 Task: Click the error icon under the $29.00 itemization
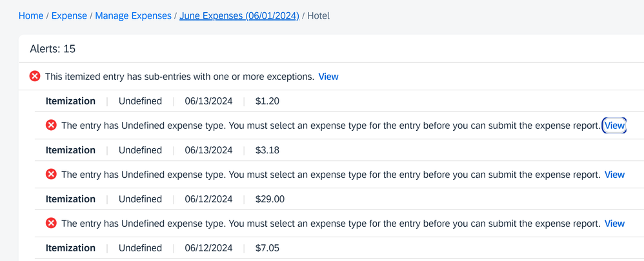51,223
